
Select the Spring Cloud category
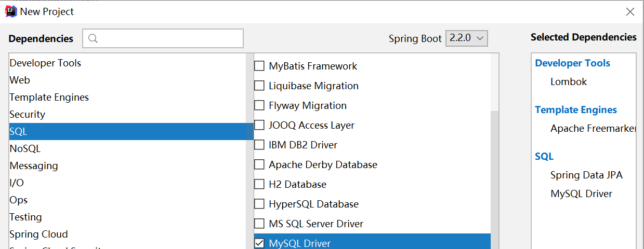pyautogui.click(x=38, y=234)
